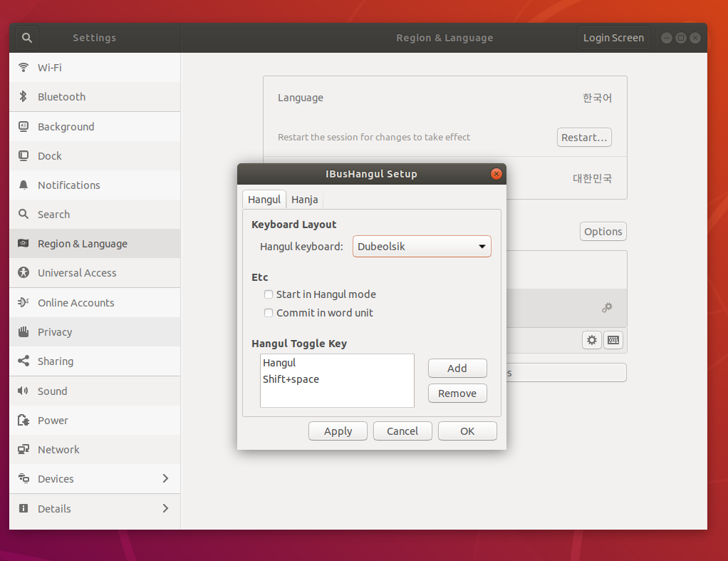This screenshot has height=561, width=728.
Task: Click the Devices icon in sidebar
Action: pos(24,478)
